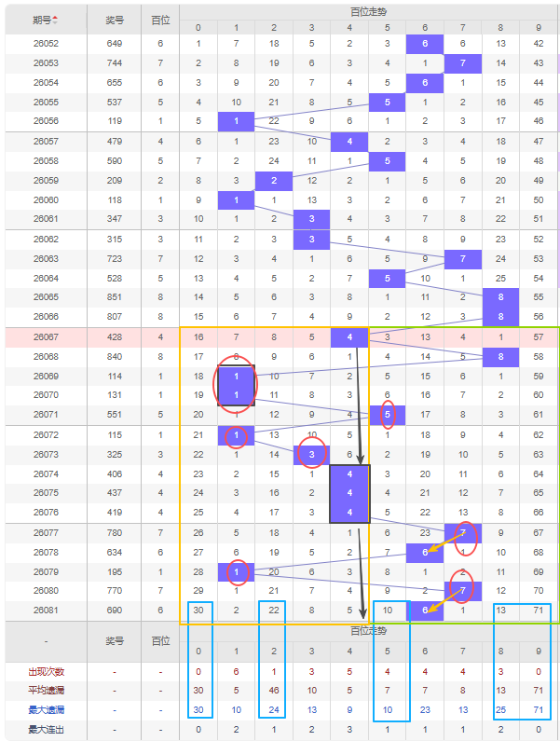Click the 最大连出 statistics row label
This screenshot has width=560, height=741.
point(46,730)
